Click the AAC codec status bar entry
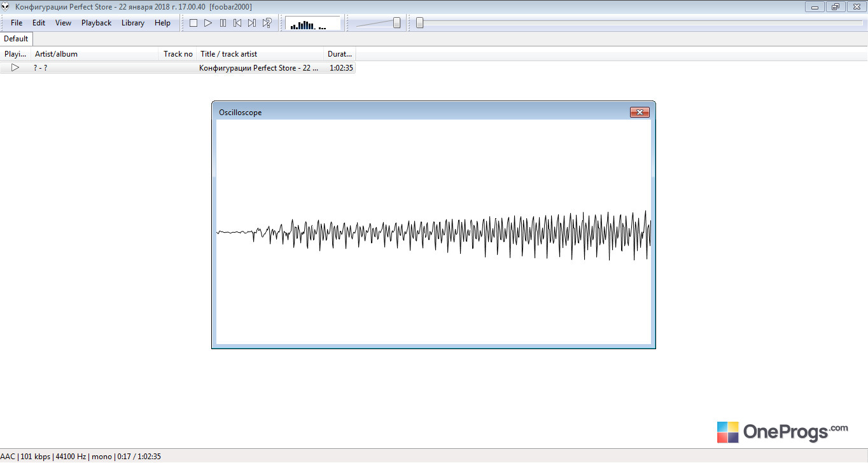 coord(8,457)
